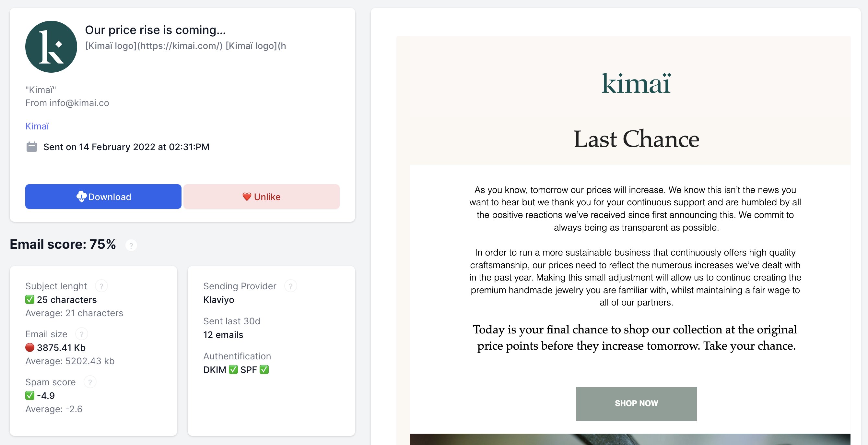Click the round Kimaï sender avatar
This screenshot has width=868, height=445.
click(x=51, y=46)
